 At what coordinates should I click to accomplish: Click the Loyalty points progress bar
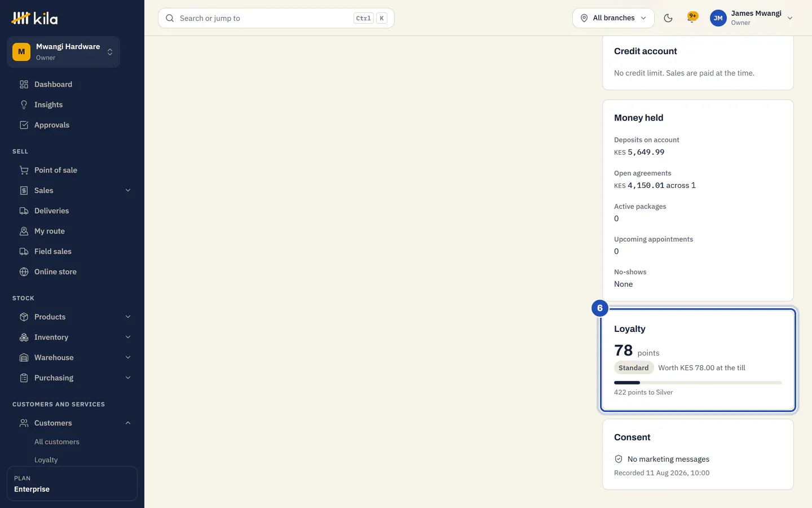click(x=698, y=383)
